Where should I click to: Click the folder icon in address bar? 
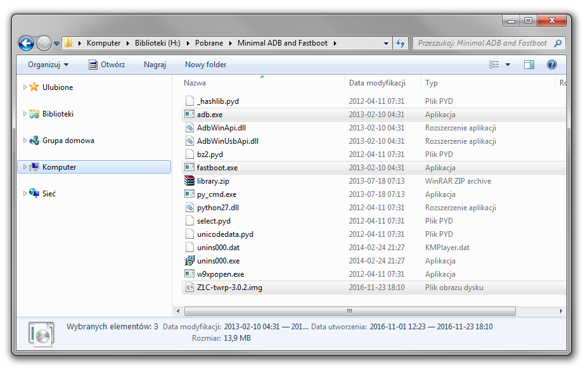[68, 42]
